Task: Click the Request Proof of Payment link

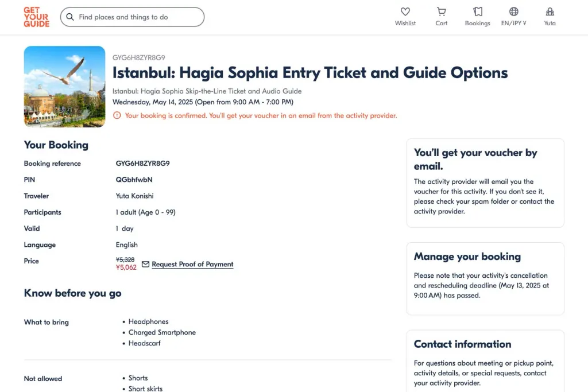Action: 192,265
